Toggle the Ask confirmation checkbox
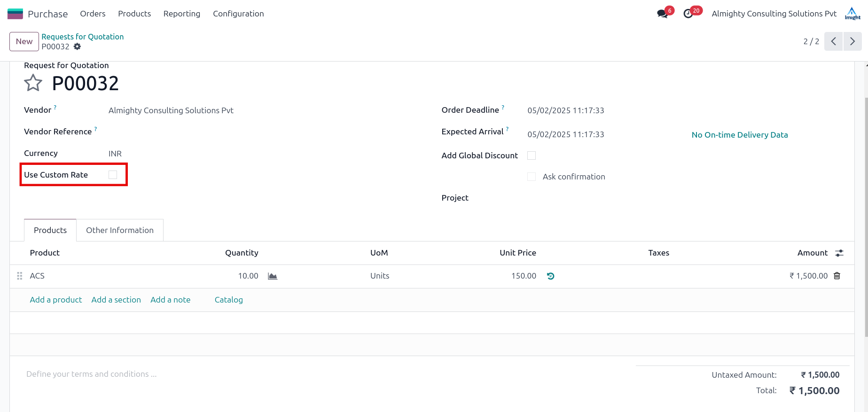Viewport: 868px width, 412px height. coord(532,177)
